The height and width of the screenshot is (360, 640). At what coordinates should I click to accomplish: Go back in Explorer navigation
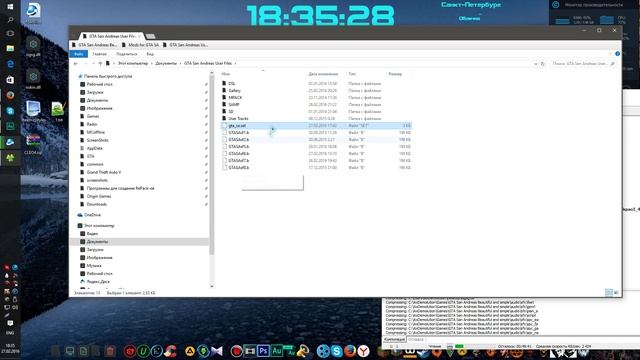pos(76,64)
